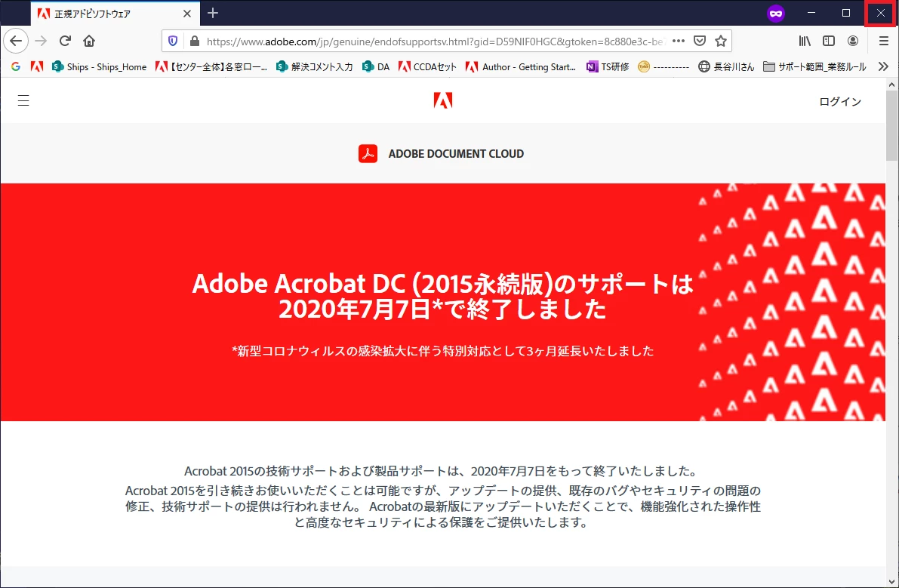Click the vertical scrollbar thumb
Screen dimensions: 899x588
pyautogui.click(x=892, y=125)
